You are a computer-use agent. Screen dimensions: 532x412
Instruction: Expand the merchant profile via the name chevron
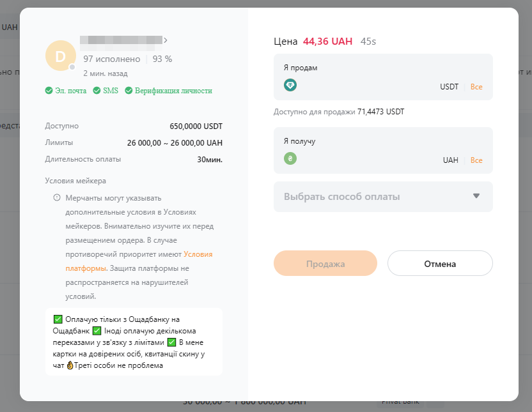[166, 40]
